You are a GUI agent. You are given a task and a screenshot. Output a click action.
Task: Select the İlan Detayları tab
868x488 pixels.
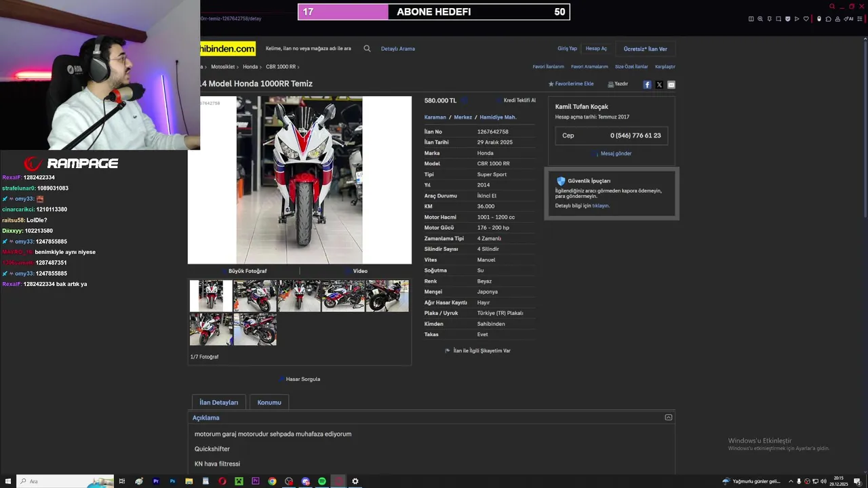coord(218,403)
